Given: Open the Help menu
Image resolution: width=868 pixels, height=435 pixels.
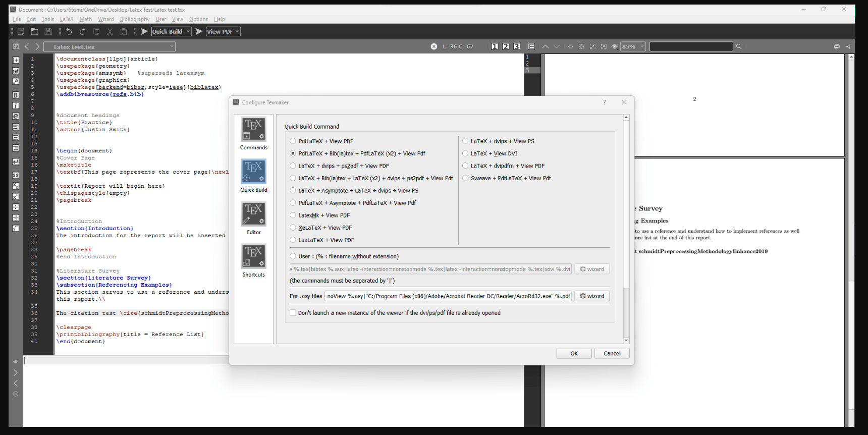Looking at the screenshot, I should [x=220, y=19].
